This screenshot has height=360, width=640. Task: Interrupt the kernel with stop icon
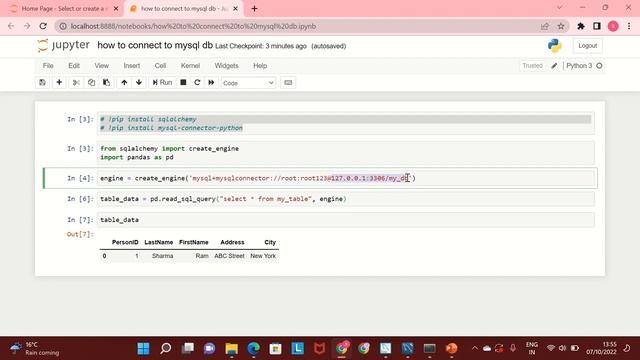pyautogui.click(x=183, y=82)
